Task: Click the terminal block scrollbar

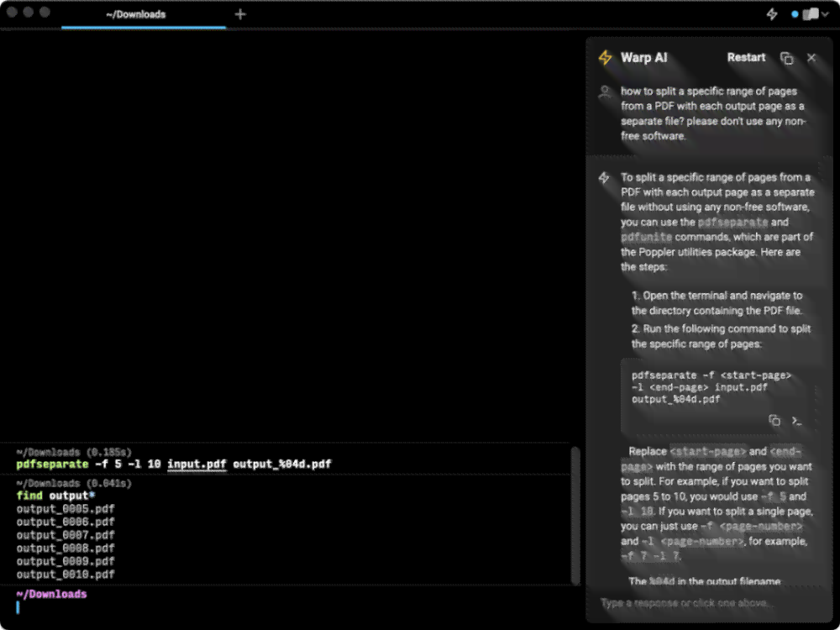Action: tap(576, 516)
